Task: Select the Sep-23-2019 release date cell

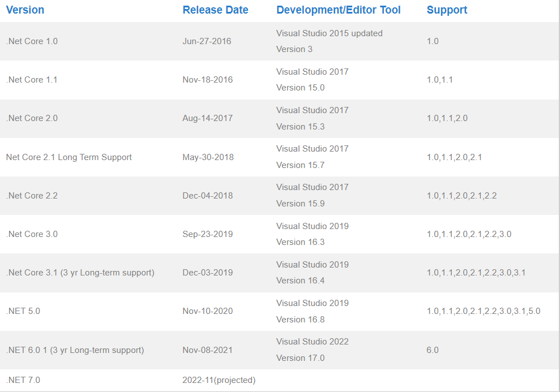Action: coord(207,234)
